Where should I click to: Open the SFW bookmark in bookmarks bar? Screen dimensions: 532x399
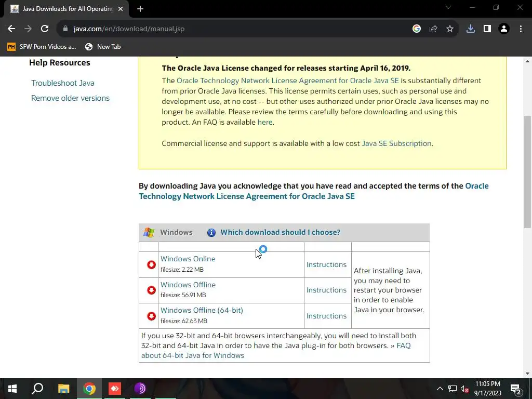42,47
